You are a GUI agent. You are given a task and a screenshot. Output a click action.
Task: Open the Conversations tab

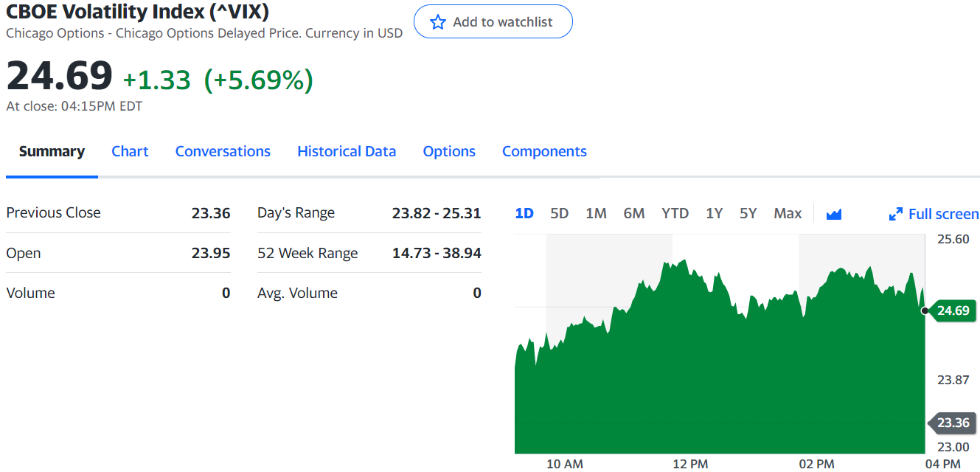223,151
